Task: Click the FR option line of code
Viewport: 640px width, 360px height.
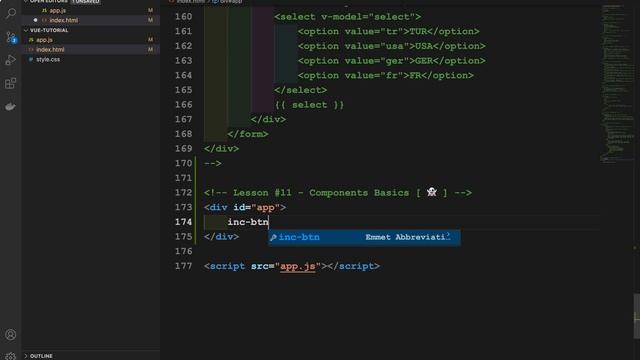Action: pyautogui.click(x=386, y=76)
